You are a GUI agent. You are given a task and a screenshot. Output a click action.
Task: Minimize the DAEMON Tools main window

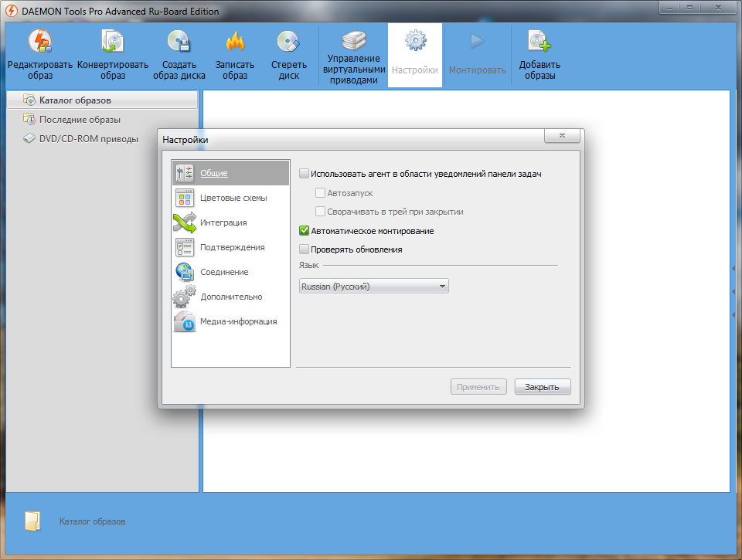(669, 7)
